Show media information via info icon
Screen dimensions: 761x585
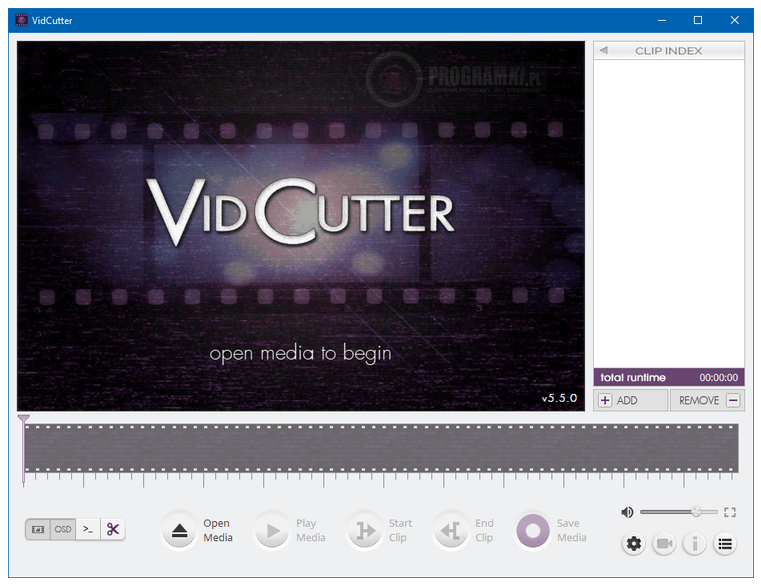[x=695, y=544]
